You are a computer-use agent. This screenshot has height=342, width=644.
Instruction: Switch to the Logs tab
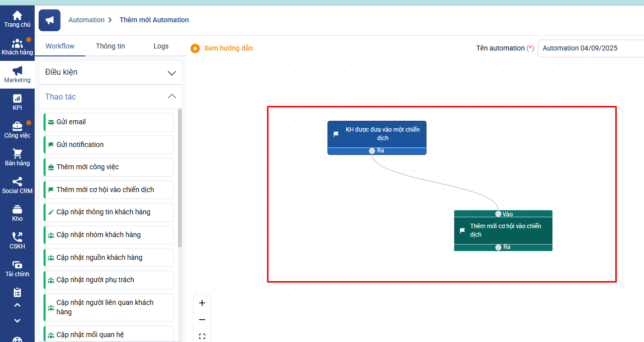click(161, 46)
